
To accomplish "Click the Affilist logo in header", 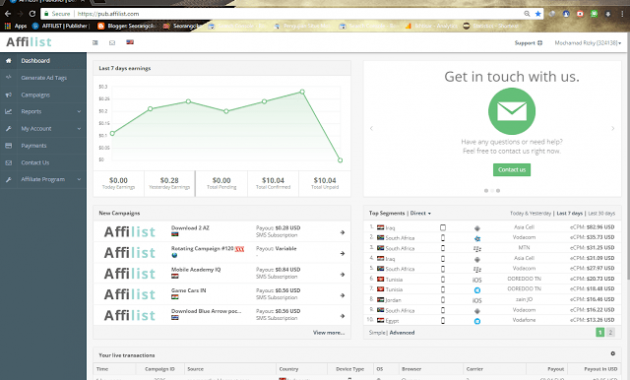I will pos(29,42).
